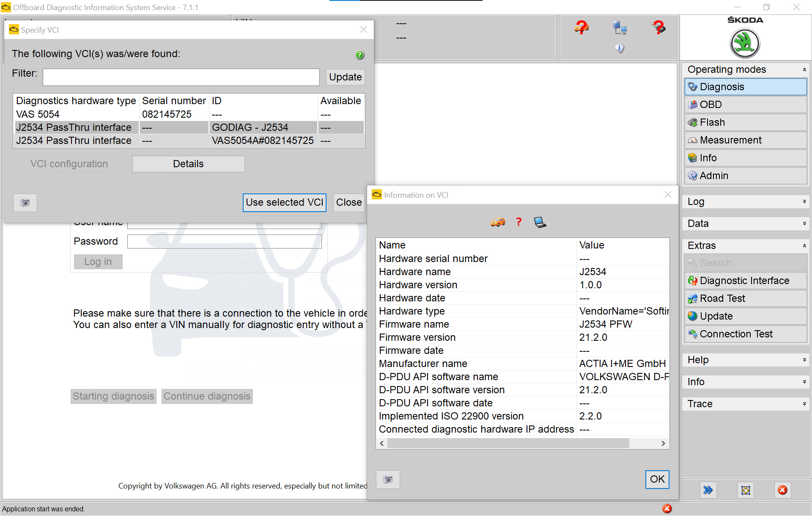Click Close button in Specify VCI
Screen dimensions: 812x516
point(349,202)
